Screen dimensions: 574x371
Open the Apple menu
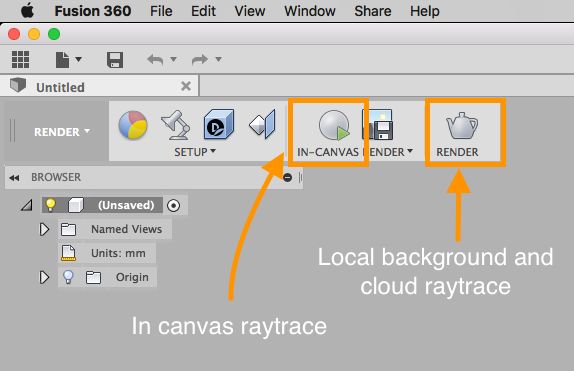pos(27,11)
